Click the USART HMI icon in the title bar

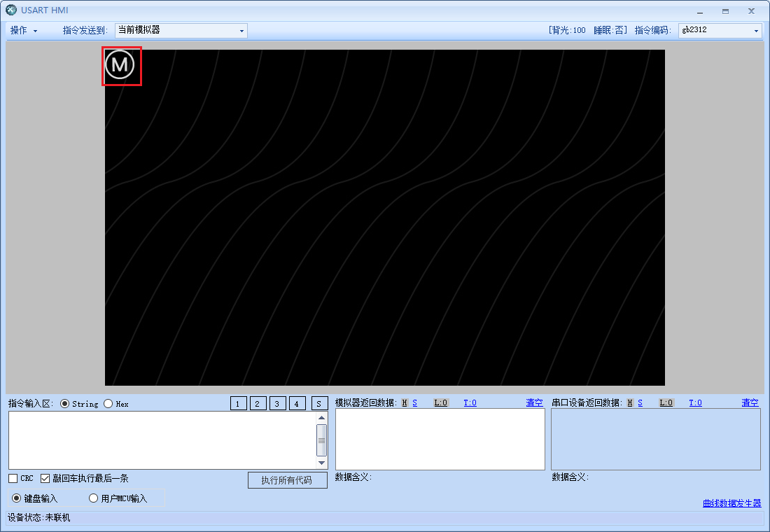coord(10,10)
